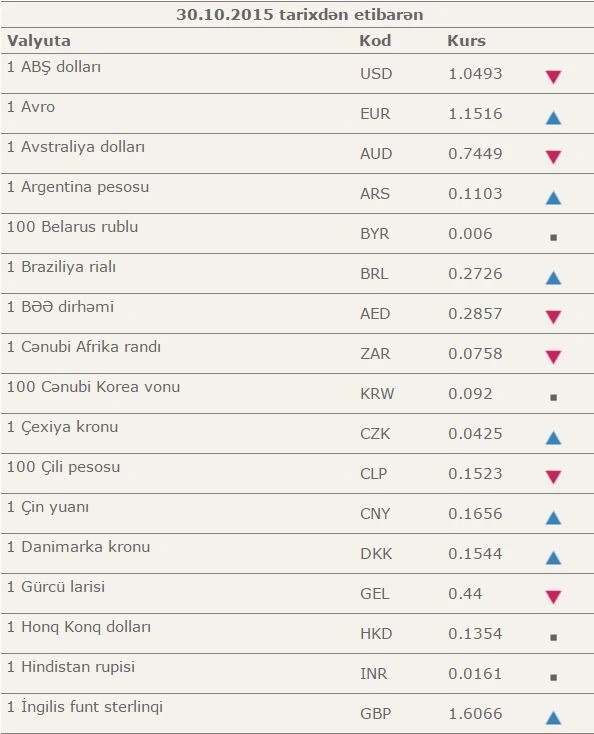The image size is (594, 734).
Task: Click the Valyuta column header
Action: (39, 41)
